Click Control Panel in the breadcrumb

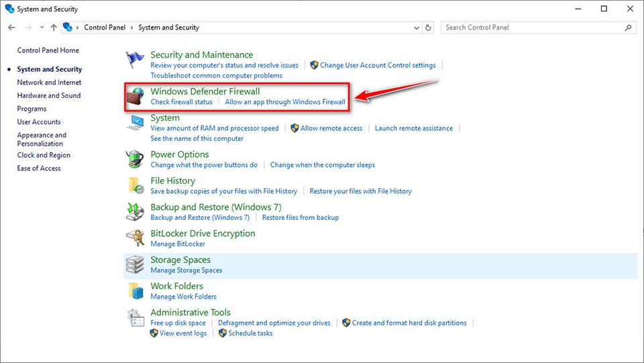(x=105, y=28)
